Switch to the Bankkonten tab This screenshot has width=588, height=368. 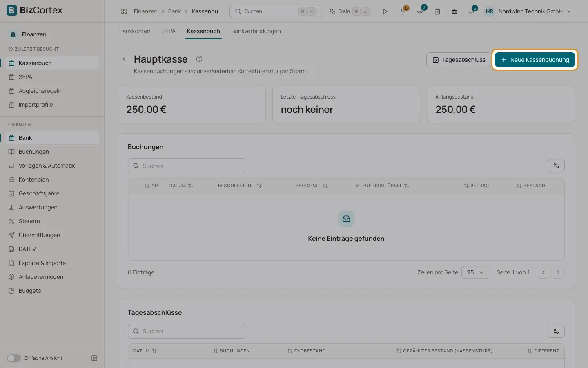(x=135, y=31)
